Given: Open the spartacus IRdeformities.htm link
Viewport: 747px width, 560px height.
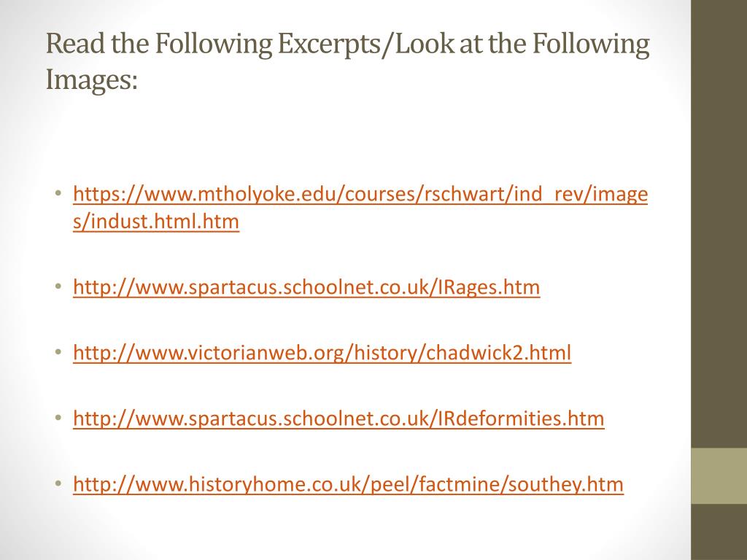Looking at the screenshot, I should (338, 419).
